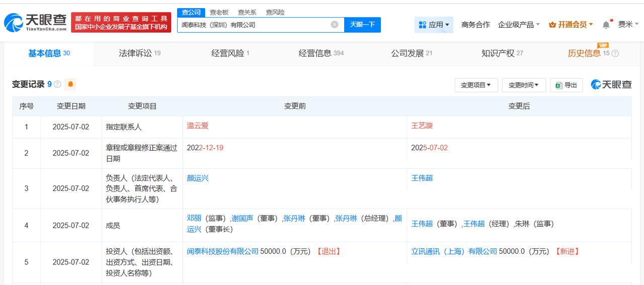Select the 查老板 search tab
644x285 pixels.
(x=219, y=12)
